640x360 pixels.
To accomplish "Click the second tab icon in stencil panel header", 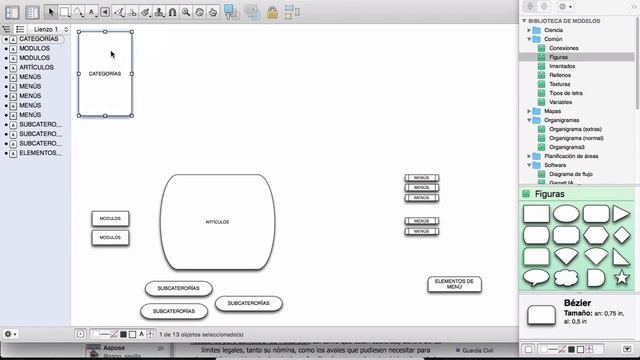I will point(544,7).
